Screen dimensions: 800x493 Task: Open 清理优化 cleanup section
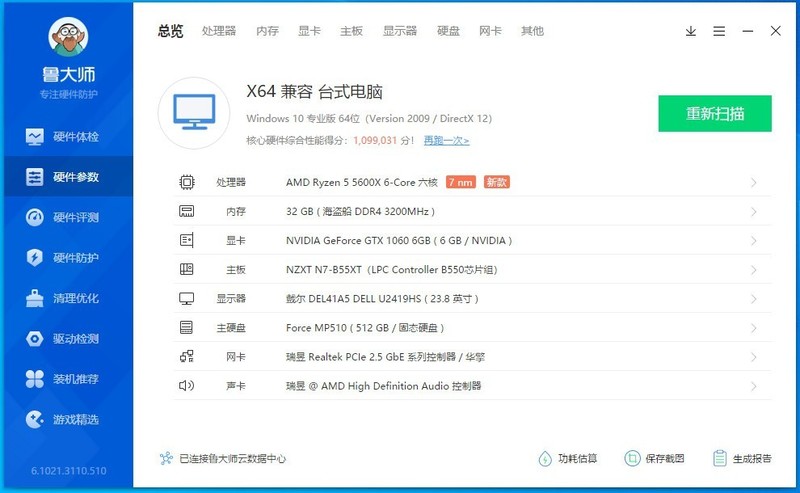(x=62, y=298)
